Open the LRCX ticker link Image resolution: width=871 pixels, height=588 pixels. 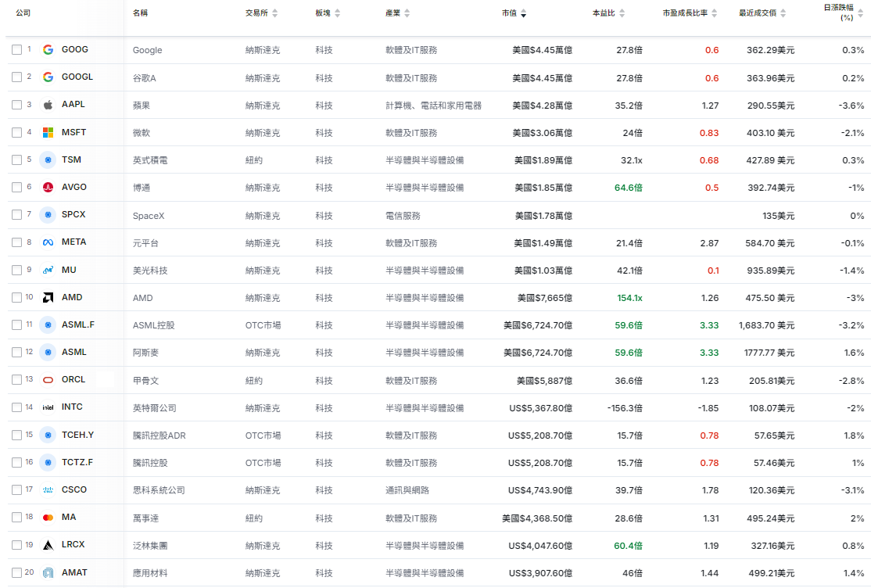pos(73,545)
